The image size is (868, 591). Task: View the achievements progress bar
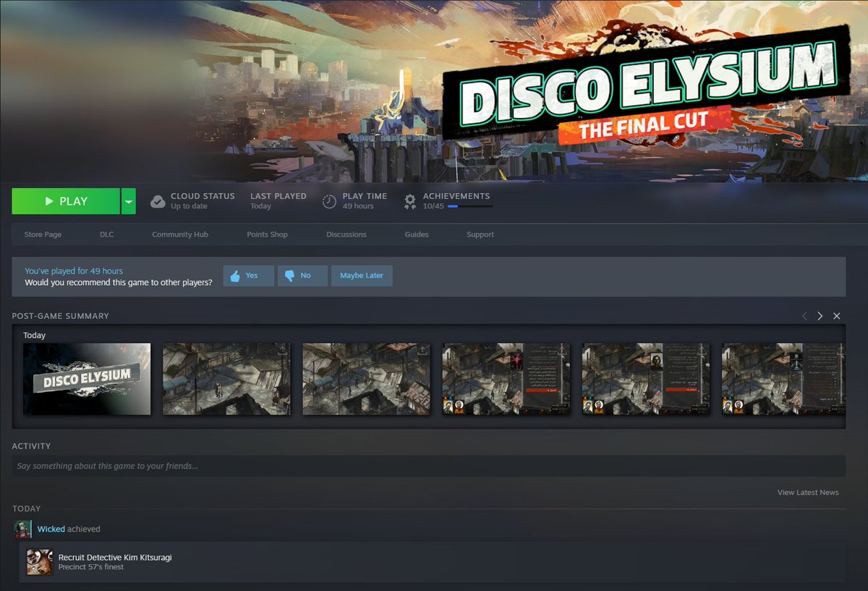pyautogui.click(x=470, y=206)
